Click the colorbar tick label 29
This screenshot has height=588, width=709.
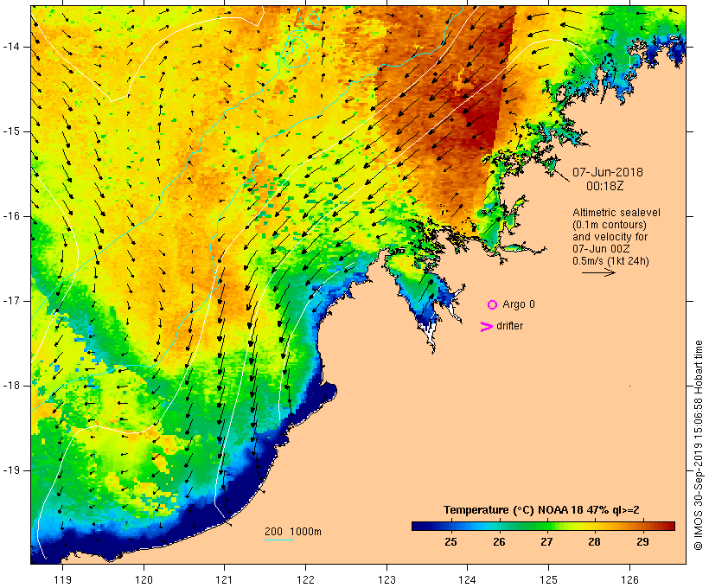point(642,542)
